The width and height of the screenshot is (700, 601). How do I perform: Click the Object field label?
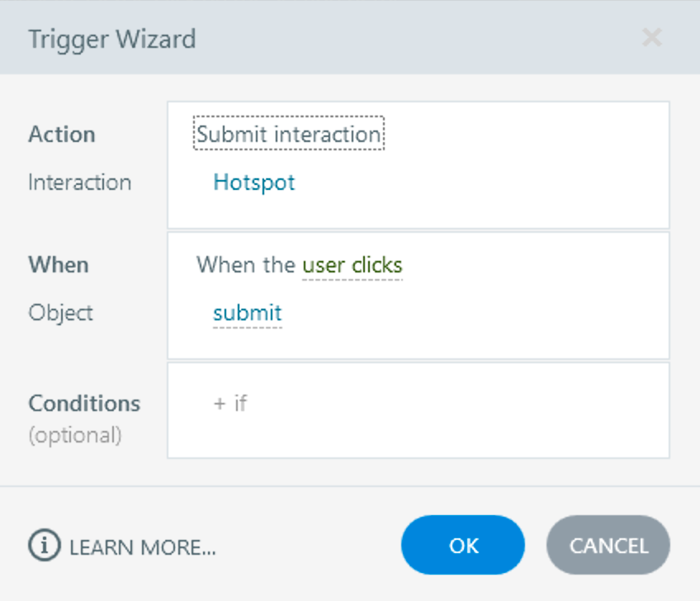coord(60,313)
